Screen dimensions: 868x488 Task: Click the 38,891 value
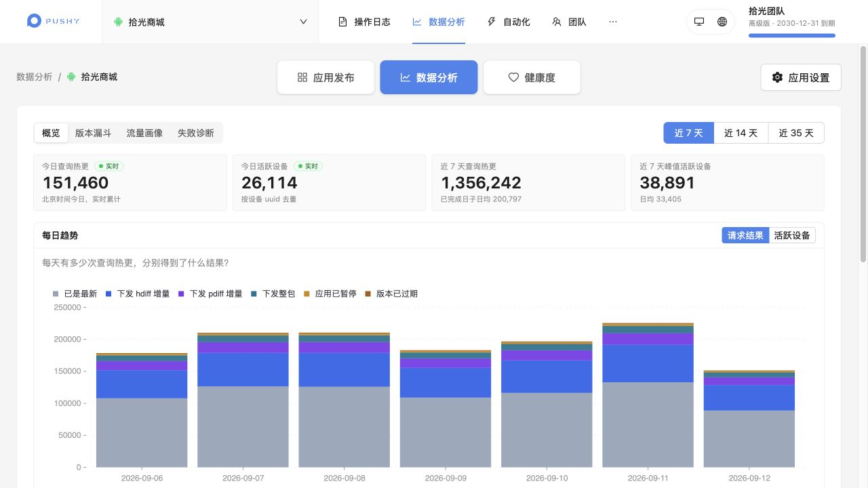(x=667, y=182)
